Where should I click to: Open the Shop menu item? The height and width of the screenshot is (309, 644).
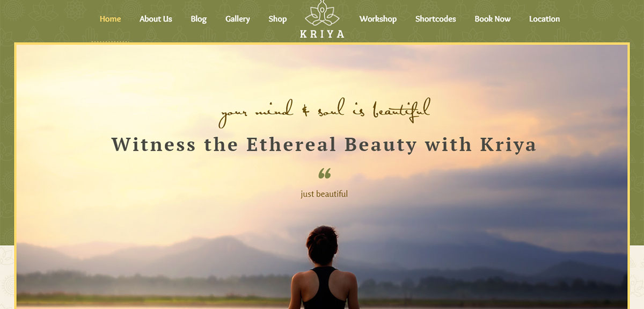pyautogui.click(x=277, y=19)
